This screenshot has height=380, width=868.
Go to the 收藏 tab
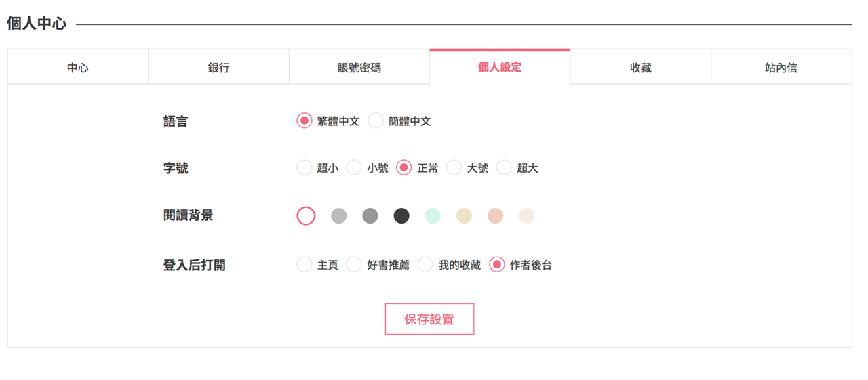(x=640, y=68)
